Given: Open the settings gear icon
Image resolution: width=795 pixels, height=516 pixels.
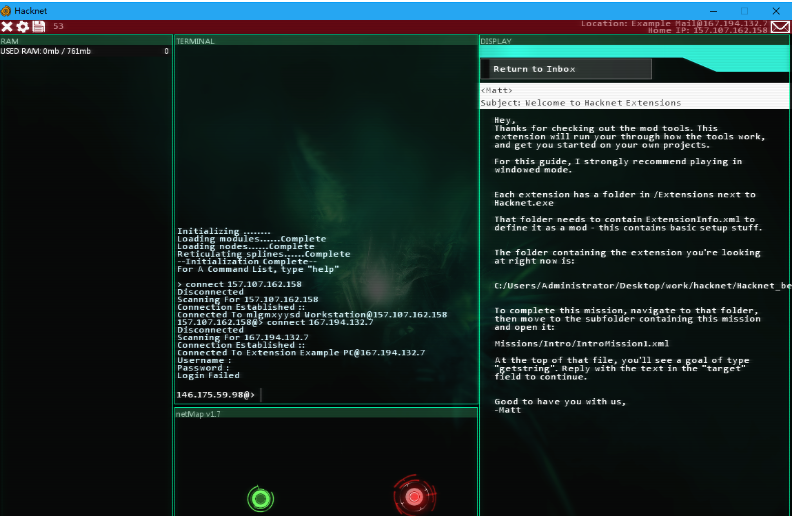Looking at the screenshot, I should tap(23, 26).
